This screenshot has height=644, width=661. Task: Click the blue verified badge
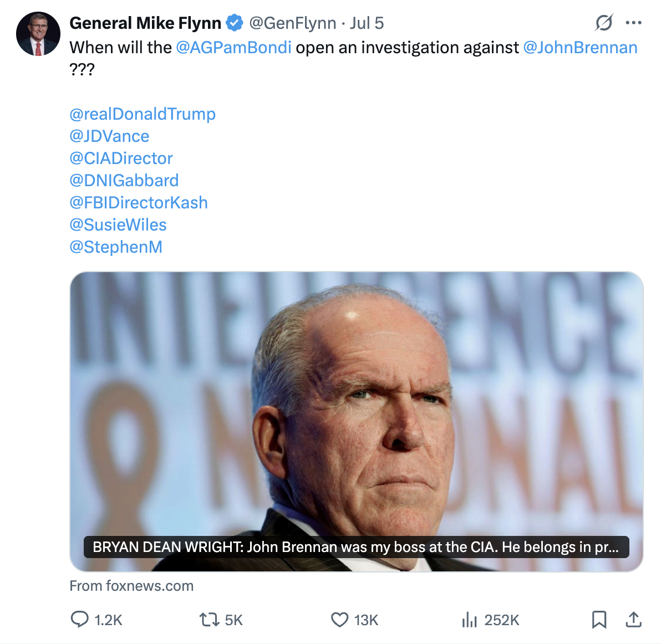click(235, 23)
